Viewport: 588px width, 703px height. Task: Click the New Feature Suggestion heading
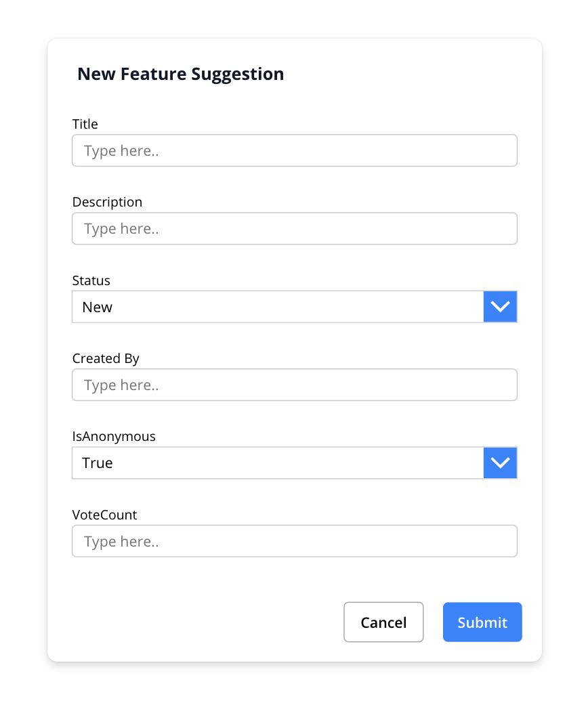tap(181, 74)
